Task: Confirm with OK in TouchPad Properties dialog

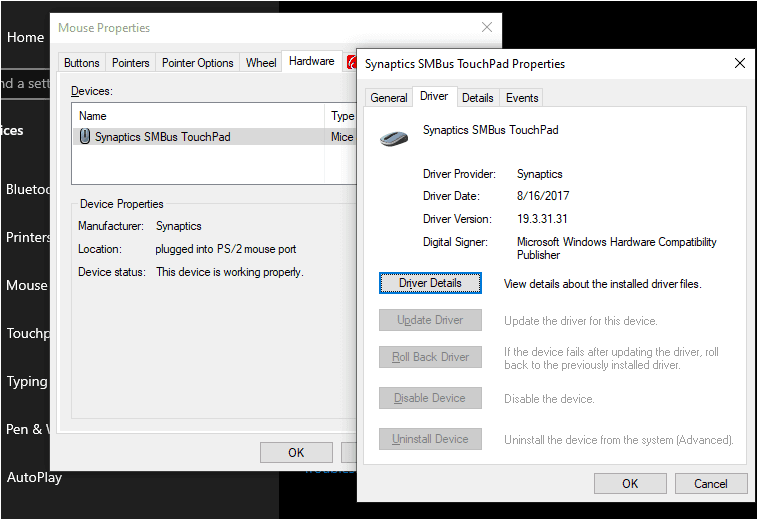Action: click(630, 483)
